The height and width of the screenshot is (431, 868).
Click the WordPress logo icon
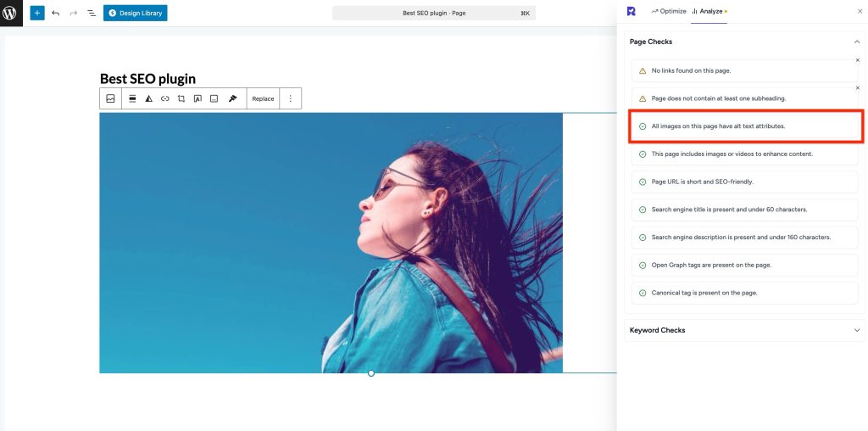click(x=10, y=13)
